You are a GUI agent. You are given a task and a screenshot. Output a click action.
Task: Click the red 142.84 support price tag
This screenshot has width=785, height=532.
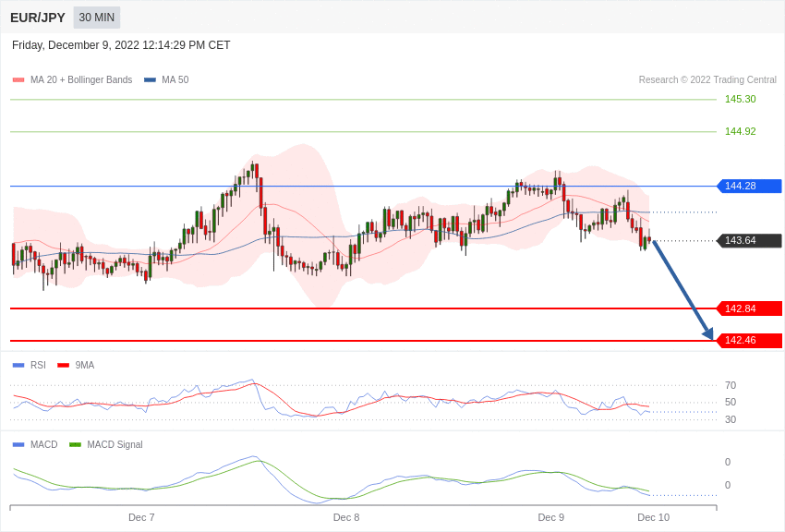pyautogui.click(x=750, y=308)
